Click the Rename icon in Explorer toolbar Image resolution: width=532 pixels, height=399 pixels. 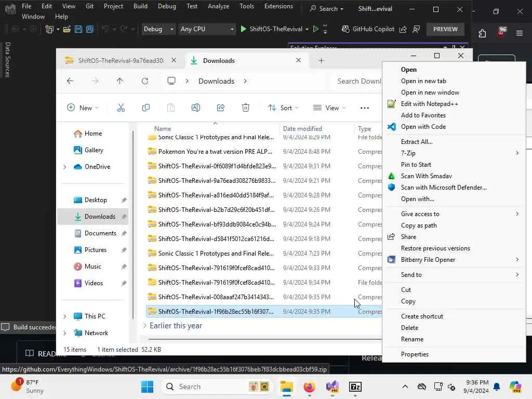click(196, 108)
